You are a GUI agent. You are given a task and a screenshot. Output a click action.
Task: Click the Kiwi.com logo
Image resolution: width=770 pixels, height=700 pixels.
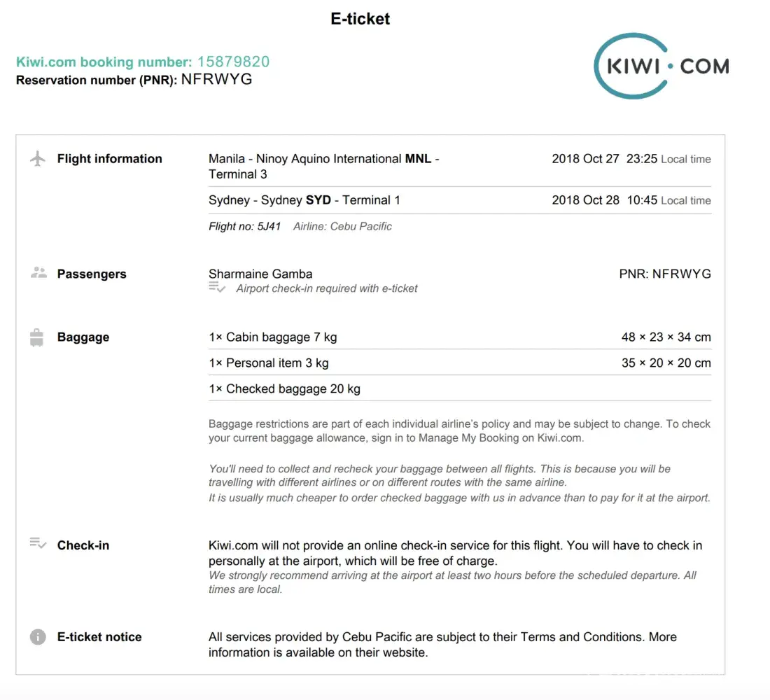click(x=661, y=66)
